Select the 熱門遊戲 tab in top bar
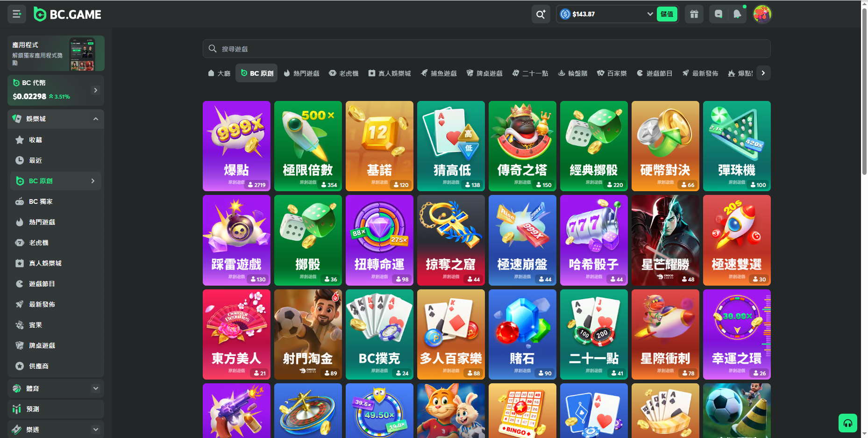This screenshot has height=438, width=868. coord(301,73)
